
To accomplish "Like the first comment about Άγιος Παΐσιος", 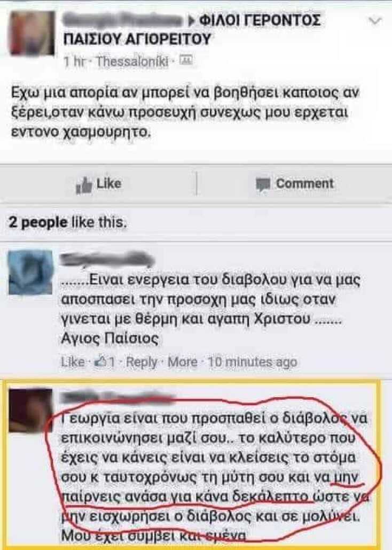I will tap(73, 362).
